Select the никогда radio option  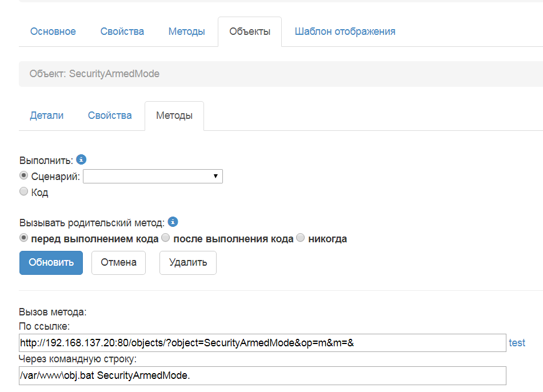coord(301,238)
